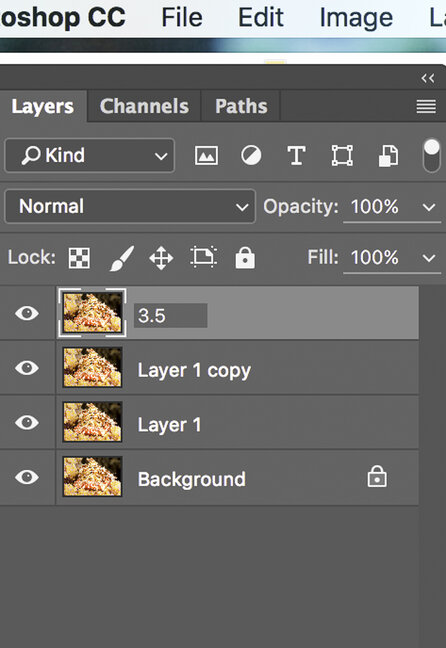The image size is (446, 648).
Task: Open the Normal blend mode dropdown
Action: click(x=130, y=206)
